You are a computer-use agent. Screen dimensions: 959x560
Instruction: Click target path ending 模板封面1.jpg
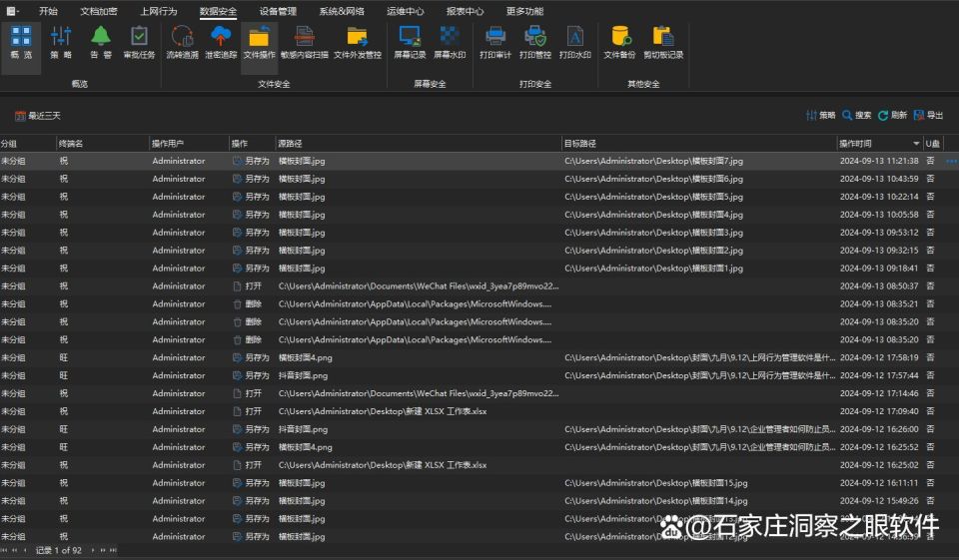point(653,268)
